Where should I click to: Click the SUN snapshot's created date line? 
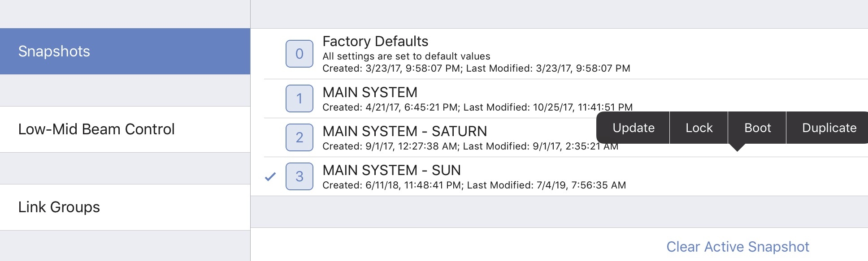(474, 185)
